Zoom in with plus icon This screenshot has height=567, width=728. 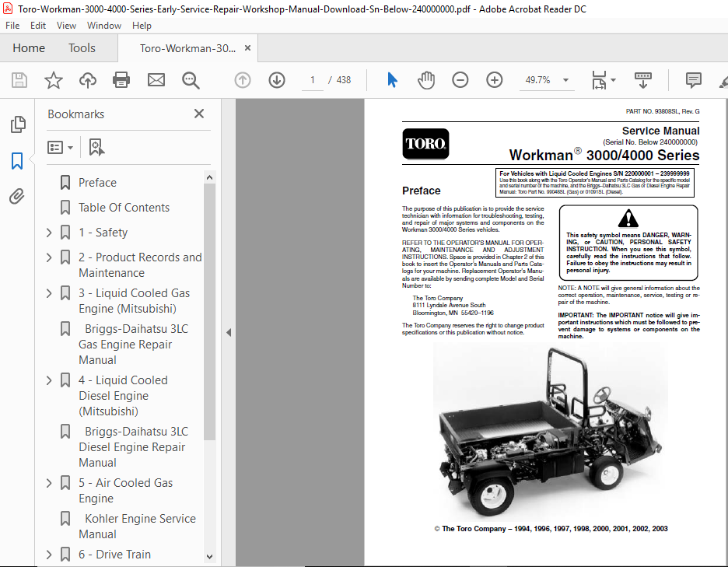tap(495, 80)
